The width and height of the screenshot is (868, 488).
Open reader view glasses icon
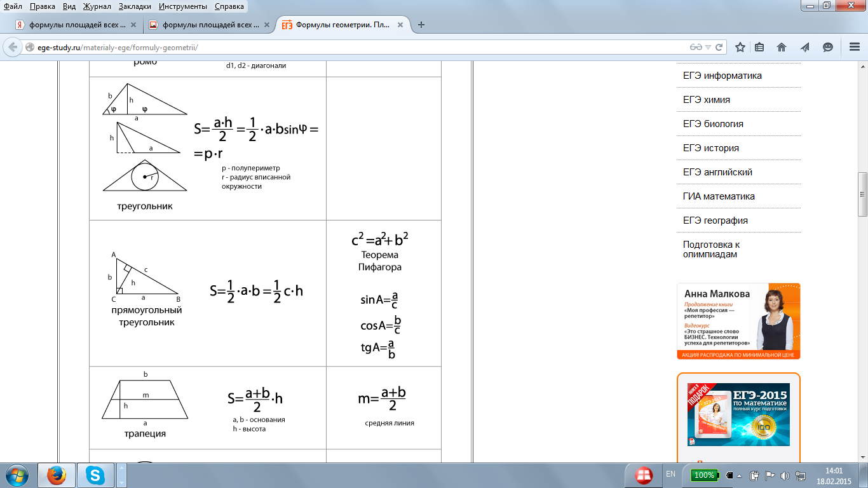coord(698,47)
